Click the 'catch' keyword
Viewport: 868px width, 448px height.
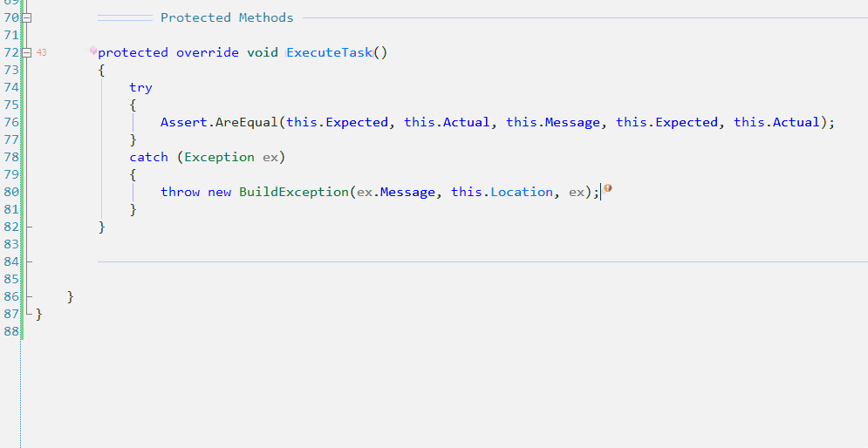pyautogui.click(x=148, y=157)
